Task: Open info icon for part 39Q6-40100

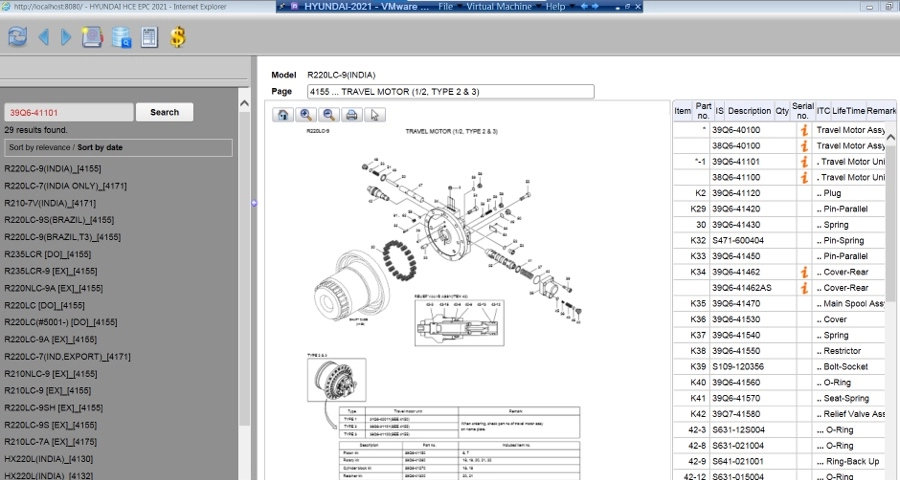Action: [804, 130]
